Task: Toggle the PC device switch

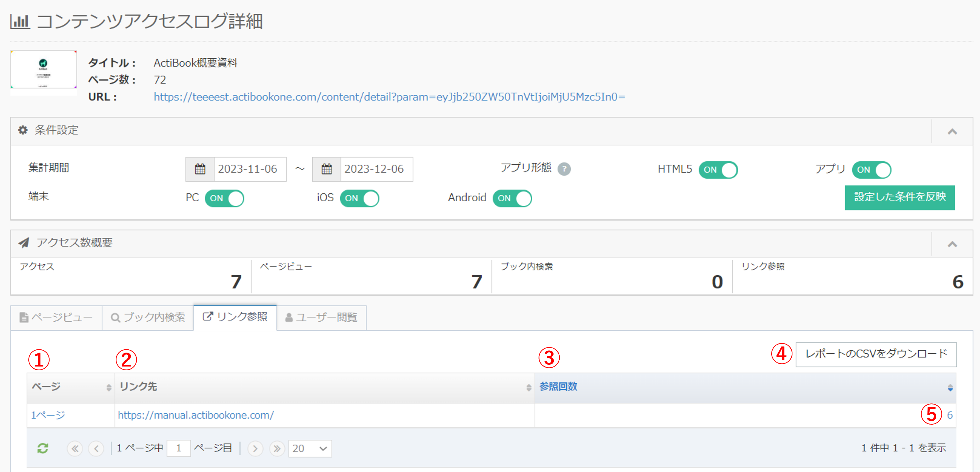Action: click(224, 198)
